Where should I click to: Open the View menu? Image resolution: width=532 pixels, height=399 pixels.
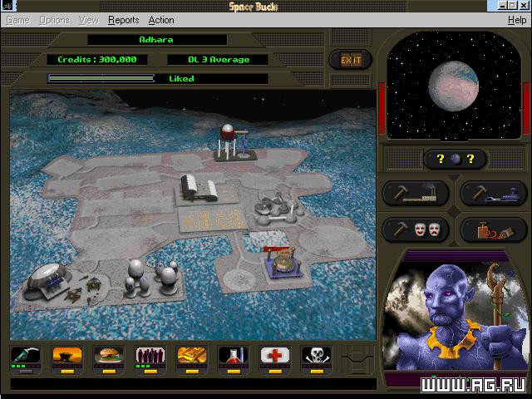(x=89, y=20)
